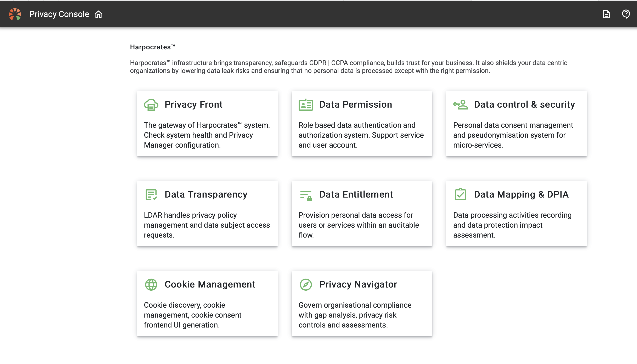This screenshot has height=364, width=637.
Task: Click the Data control & security key-user icon
Action: (460, 104)
